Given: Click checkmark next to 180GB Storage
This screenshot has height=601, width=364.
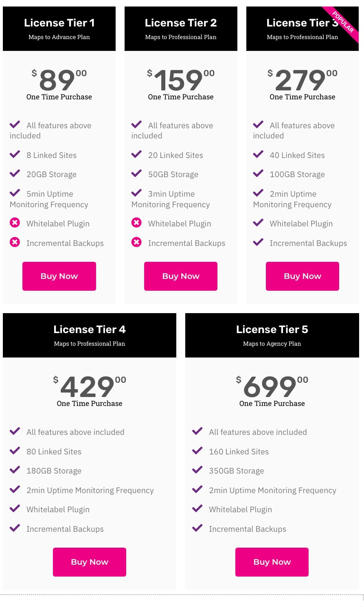Looking at the screenshot, I should point(15,470).
